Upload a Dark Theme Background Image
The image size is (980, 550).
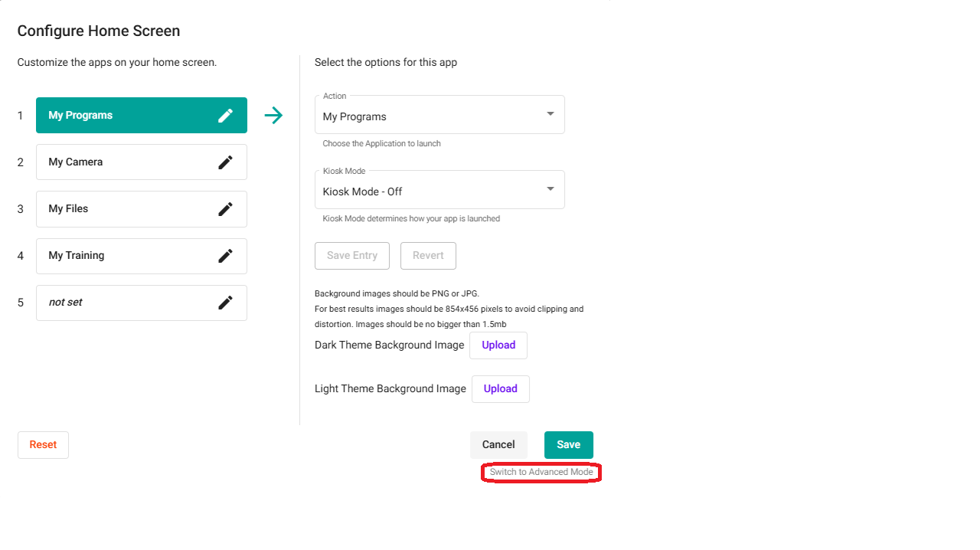(498, 345)
